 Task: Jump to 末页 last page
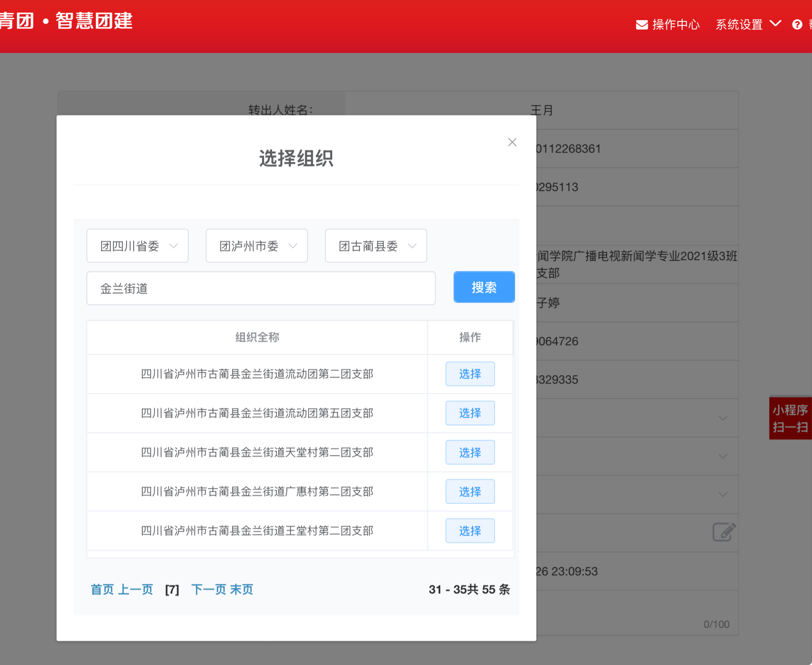pos(242,590)
